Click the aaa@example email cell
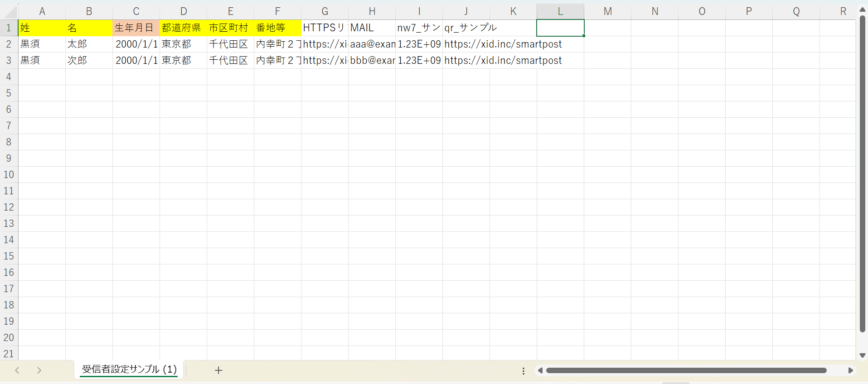The image size is (868, 384). [372, 44]
